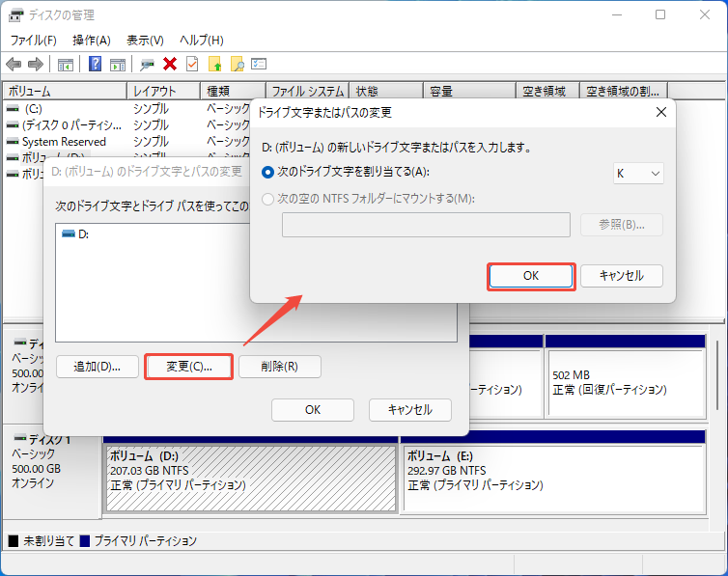
Task: Sort by the レイアウト column header
Action: (163, 92)
